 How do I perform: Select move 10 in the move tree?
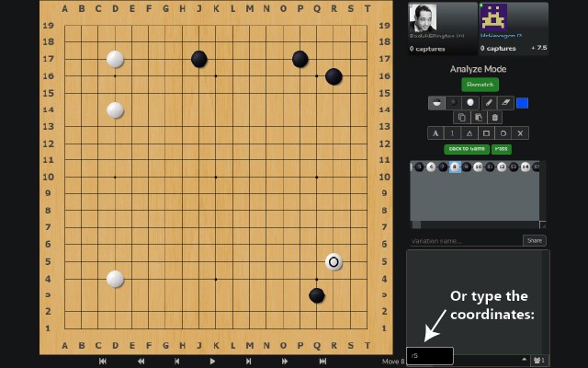pos(478,167)
